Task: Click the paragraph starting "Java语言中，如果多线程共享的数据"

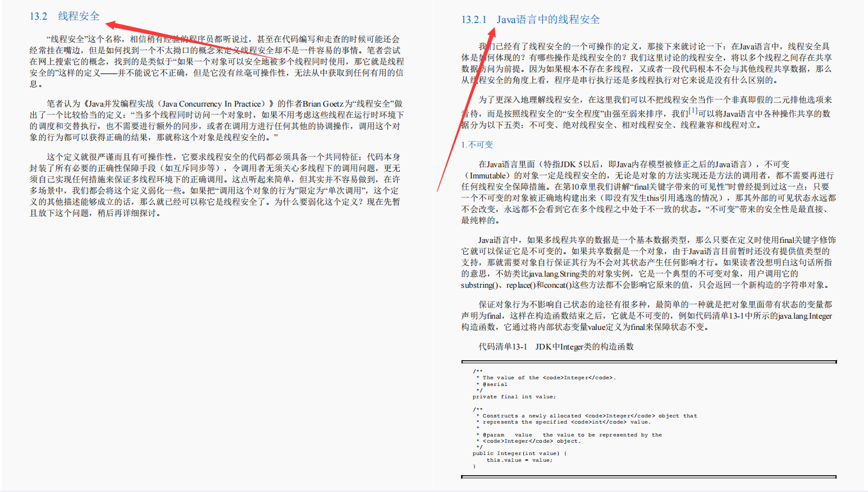Action: (x=648, y=263)
